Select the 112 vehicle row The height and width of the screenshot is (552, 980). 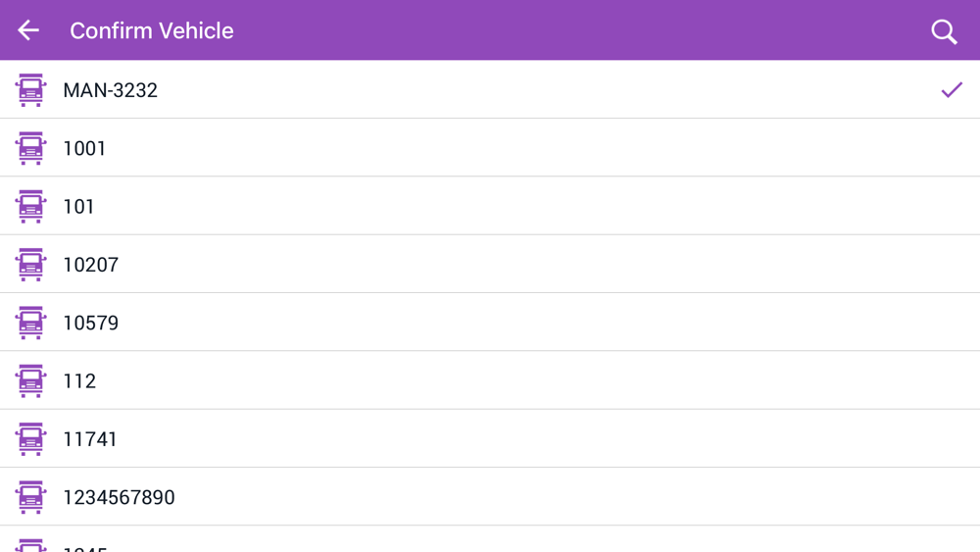pyautogui.click(x=79, y=380)
